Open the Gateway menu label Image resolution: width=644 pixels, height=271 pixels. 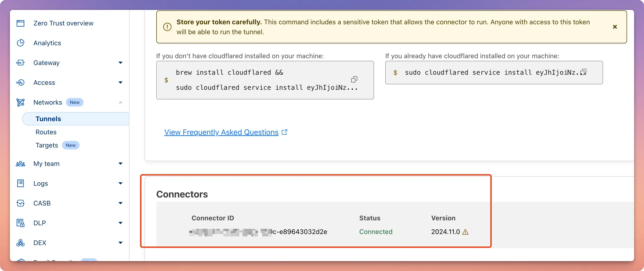point(47,63)
